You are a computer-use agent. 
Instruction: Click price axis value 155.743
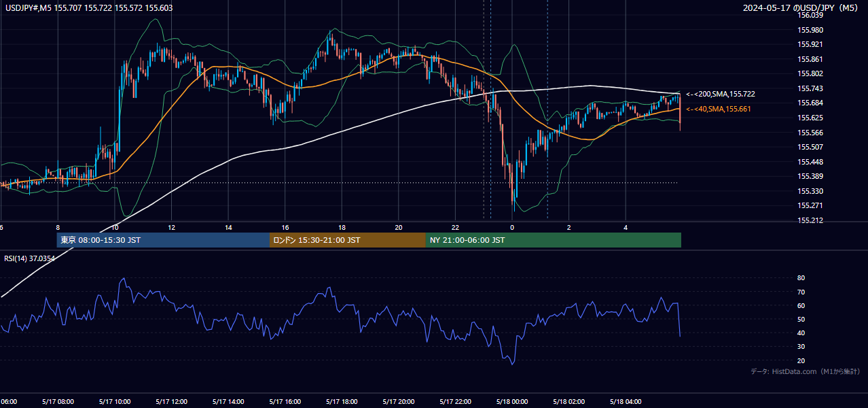pyautogui.click(x=810, y=88)
